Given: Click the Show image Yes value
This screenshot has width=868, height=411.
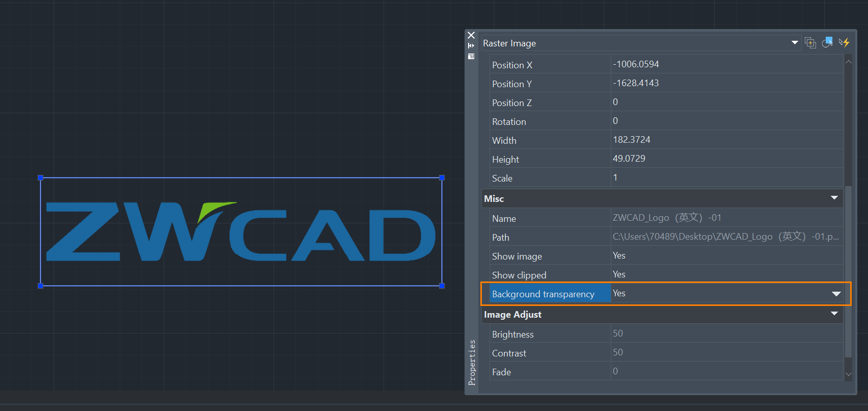Looking at the screenshot, I should tap(619, 255).
